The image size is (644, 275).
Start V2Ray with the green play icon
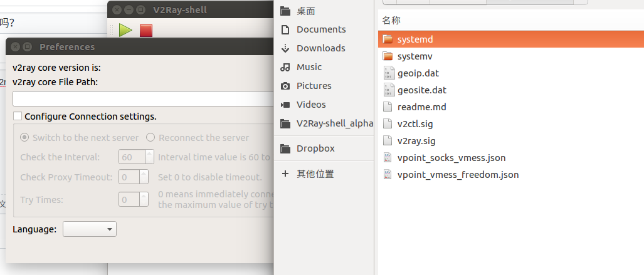(x=125, y=30)
